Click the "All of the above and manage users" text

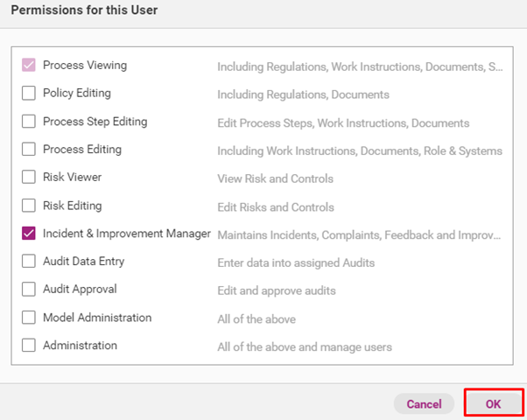tap(304, 346)
